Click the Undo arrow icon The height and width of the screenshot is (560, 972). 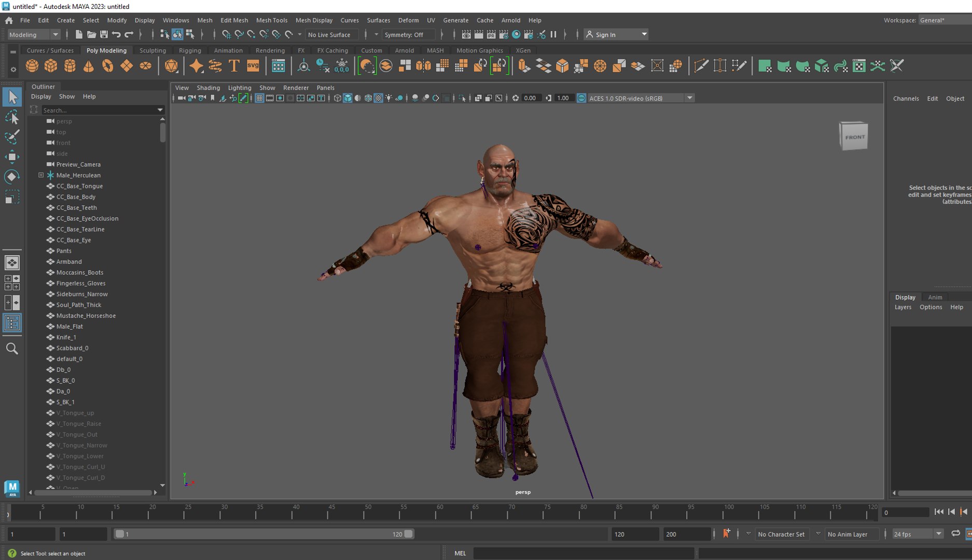click(x=116, y=35)
